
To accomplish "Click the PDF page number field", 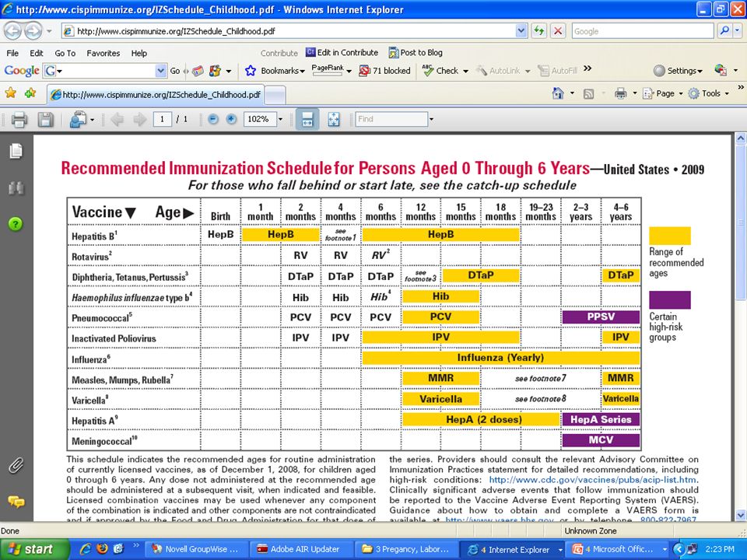I will 162,119.
